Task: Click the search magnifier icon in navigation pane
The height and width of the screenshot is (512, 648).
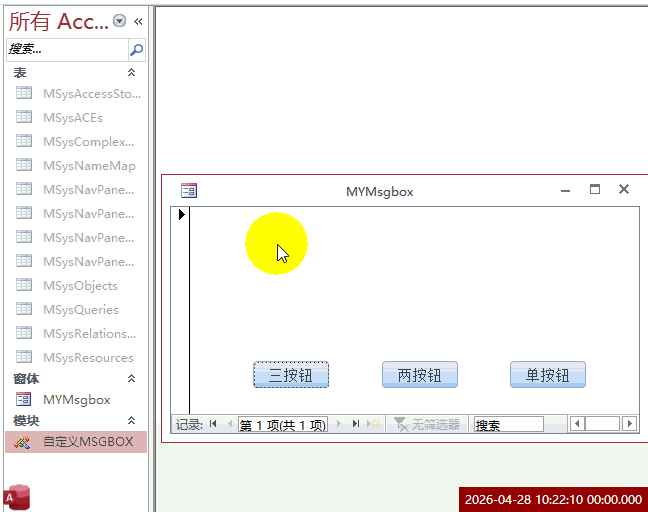Action: [x=136, y=49]
